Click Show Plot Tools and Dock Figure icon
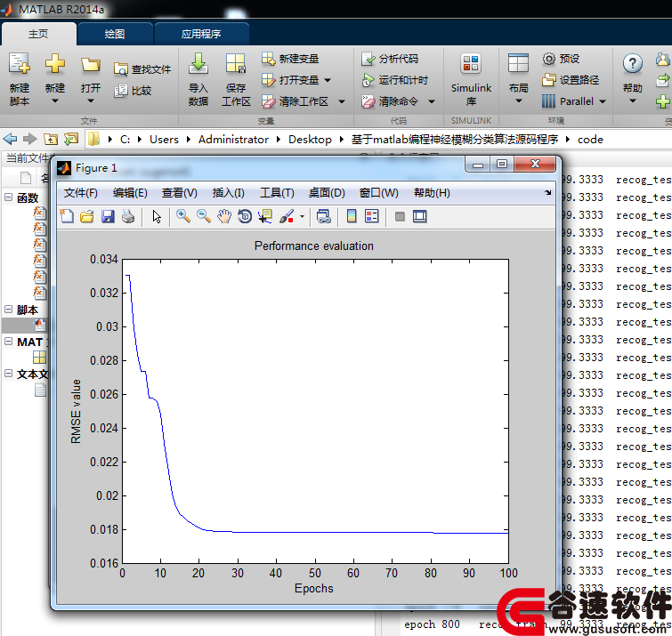This screenshot has height=636, width=672. pos(419,216)
